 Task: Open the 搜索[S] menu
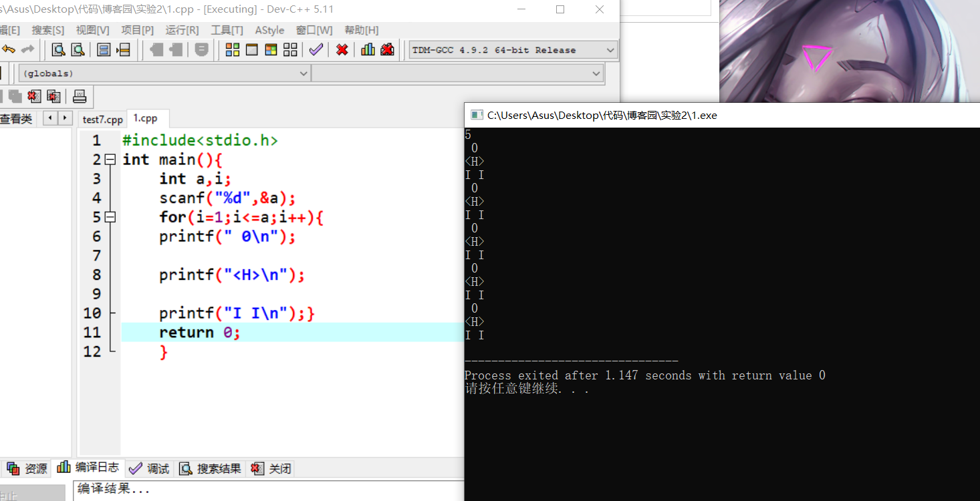(48, 30)
